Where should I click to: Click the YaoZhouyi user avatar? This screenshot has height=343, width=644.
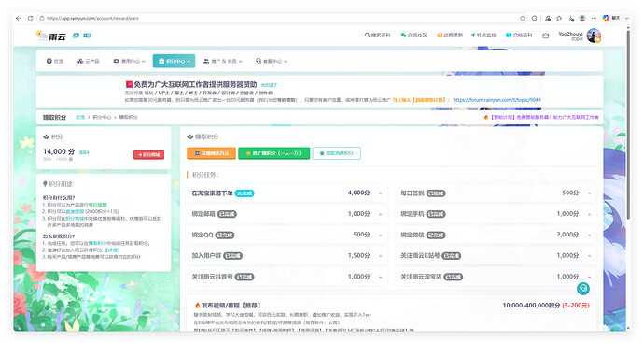click(594, 36)
